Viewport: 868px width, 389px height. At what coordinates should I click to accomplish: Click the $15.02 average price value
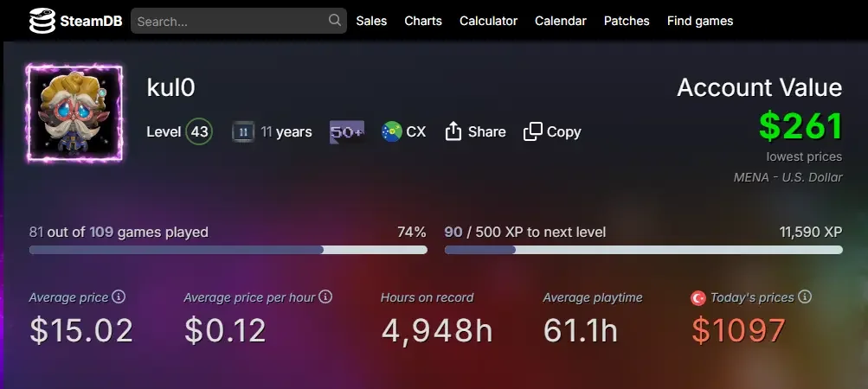coord(81,330)
